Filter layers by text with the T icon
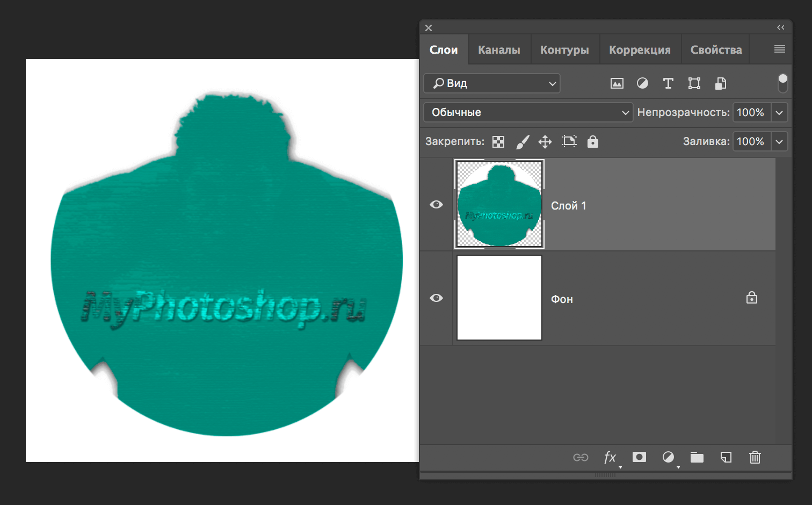812x505 pixels. pyautogui.click(x=668, y=83)
